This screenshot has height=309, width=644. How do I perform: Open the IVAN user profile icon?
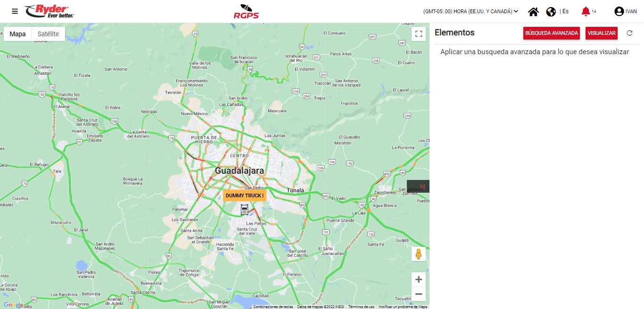[x=619, y=11]
